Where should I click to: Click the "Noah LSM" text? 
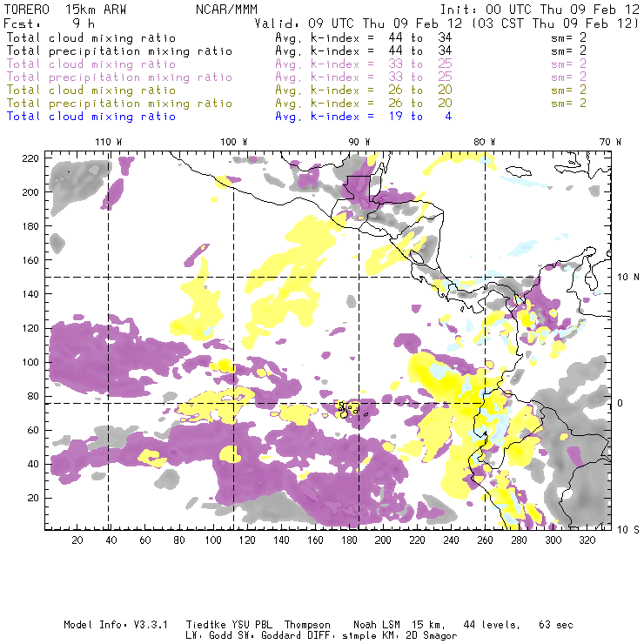(377, 625)
